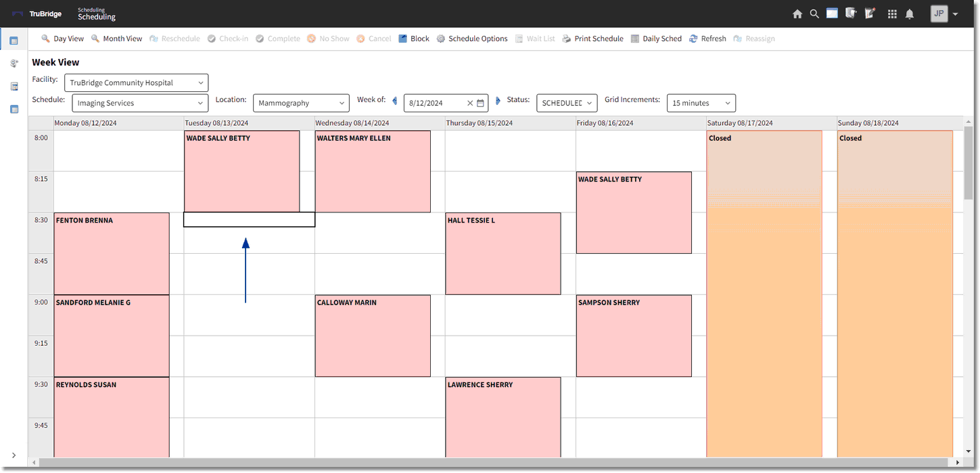Open the JP user avatar
Screen dimensions: 980x473
coord(939,14)
